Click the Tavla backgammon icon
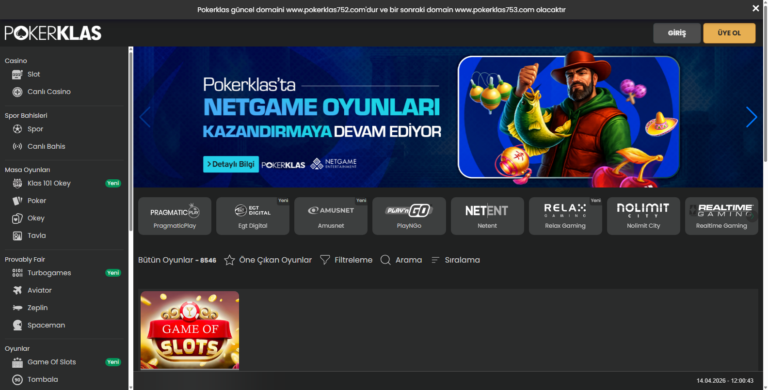 click(x=17, y=236)
